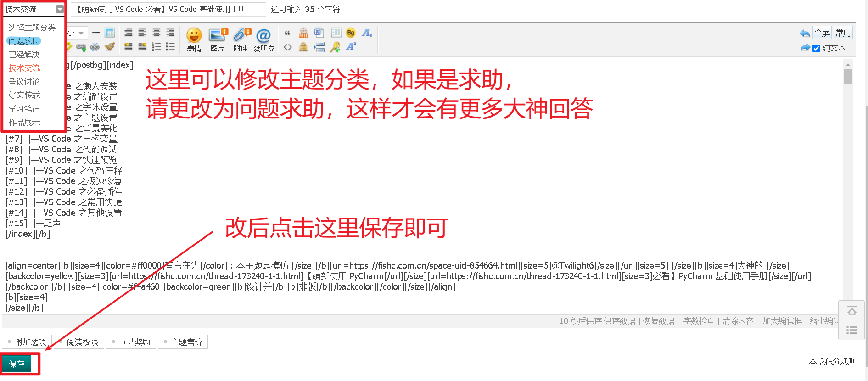Expand the 主题售价 section

(x=183, y=342)
